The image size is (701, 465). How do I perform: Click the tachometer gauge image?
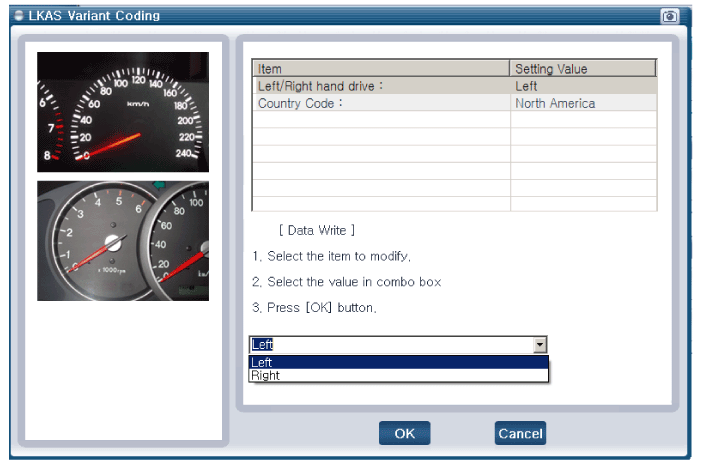(x=123, y=241)
